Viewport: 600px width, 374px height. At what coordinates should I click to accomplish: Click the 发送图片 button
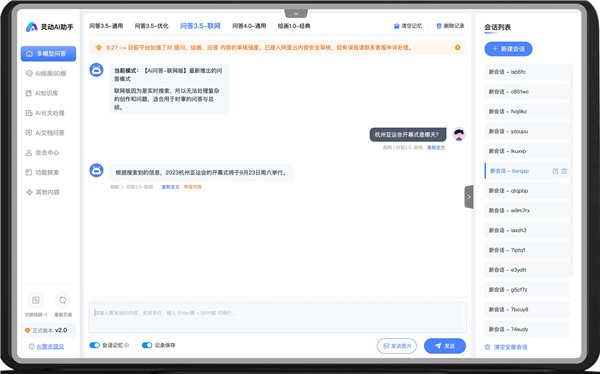(397, 346)
